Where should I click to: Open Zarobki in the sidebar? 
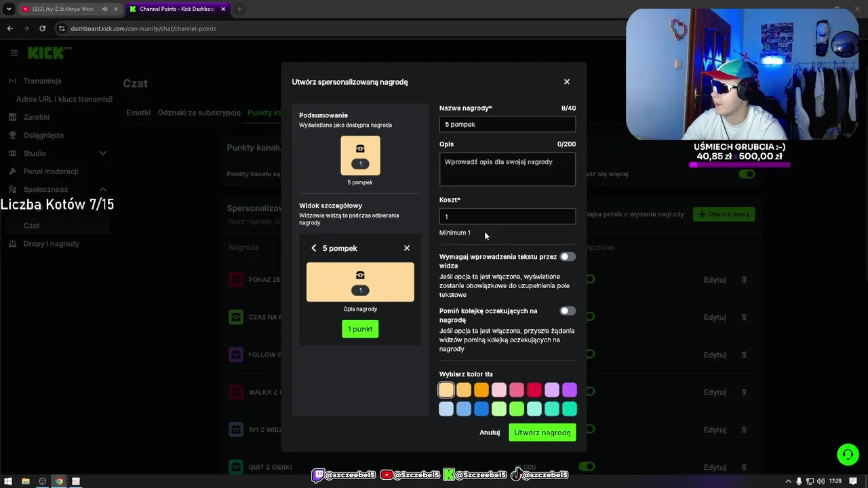click(36, 117)
